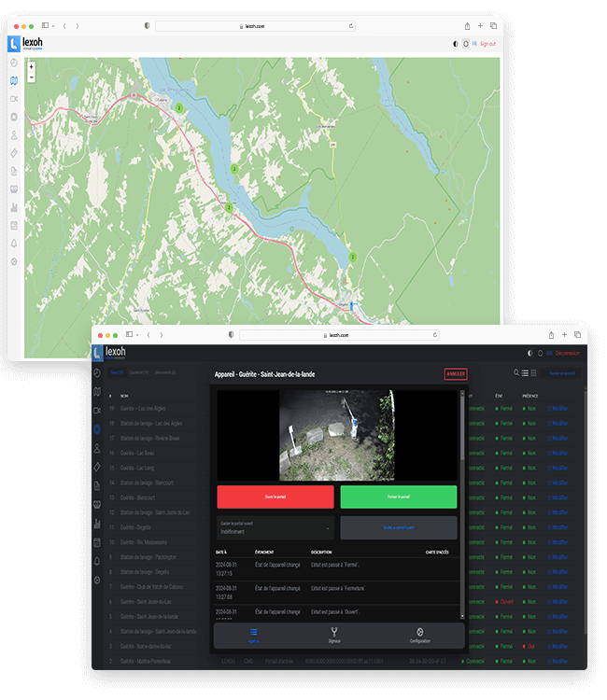Click the search magnifier icon in the dark window
Viewport: 607px width, 700px height.
point(515,373)
